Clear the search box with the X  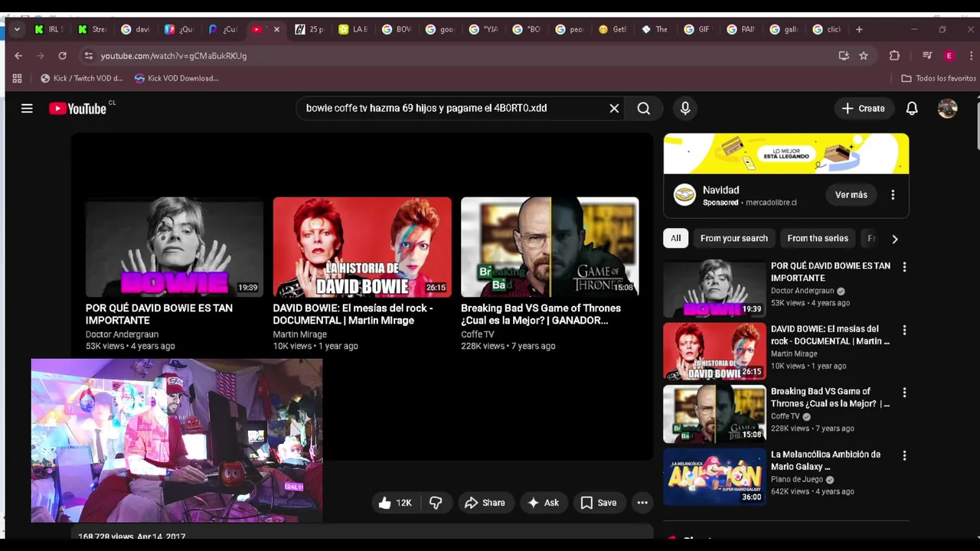pyautogui.click(x=614, y=109)
